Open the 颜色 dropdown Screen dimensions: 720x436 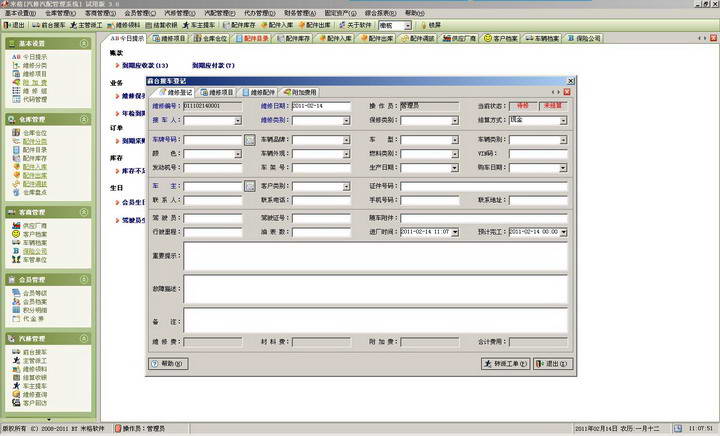(238, 154)
